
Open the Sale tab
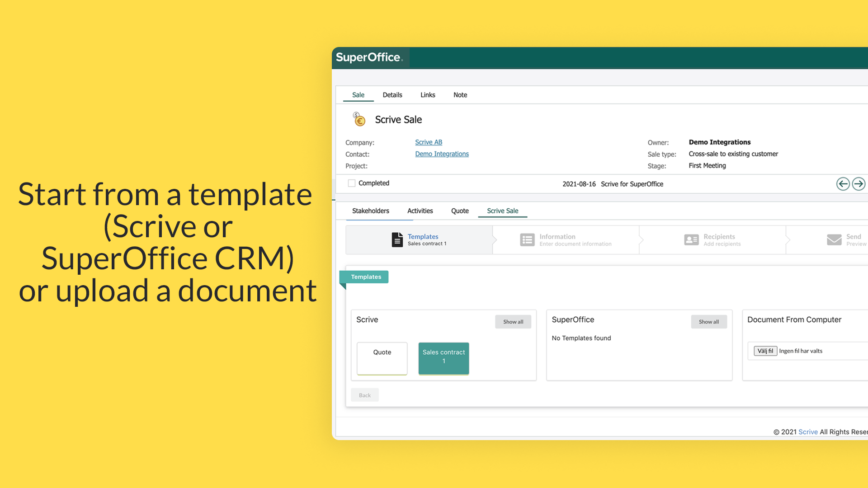point(358,95)
